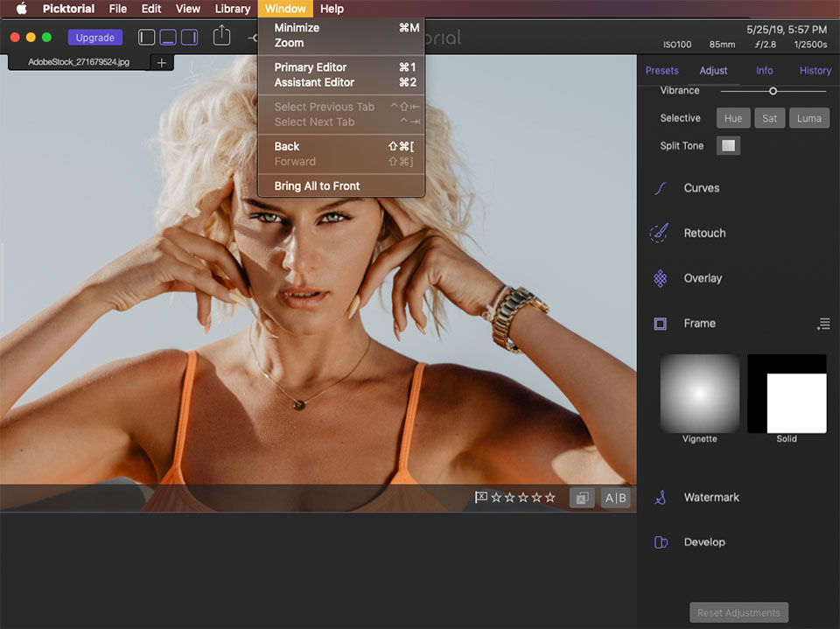
Task: Open the File menu
Action: point(118,9)
